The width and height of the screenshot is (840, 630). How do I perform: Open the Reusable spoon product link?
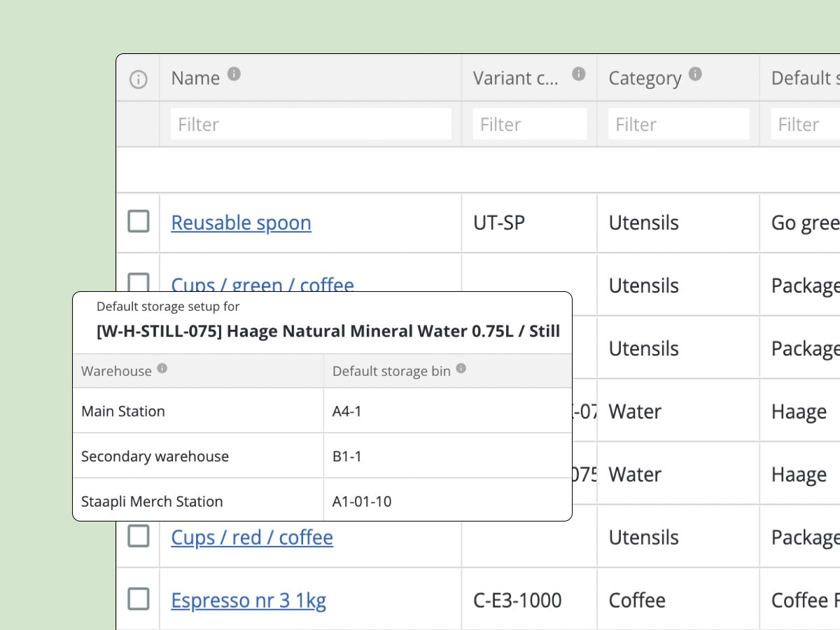(241, 223)
